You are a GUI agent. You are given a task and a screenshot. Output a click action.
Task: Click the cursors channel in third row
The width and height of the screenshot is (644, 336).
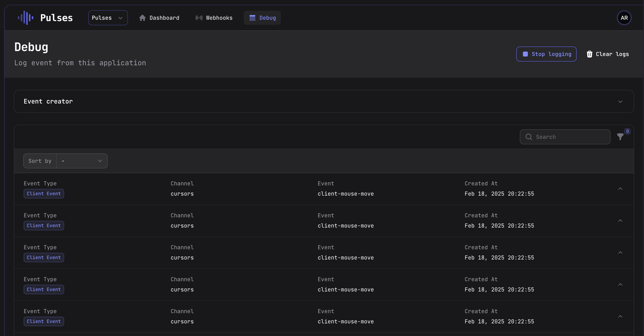(x=182, y=258)
